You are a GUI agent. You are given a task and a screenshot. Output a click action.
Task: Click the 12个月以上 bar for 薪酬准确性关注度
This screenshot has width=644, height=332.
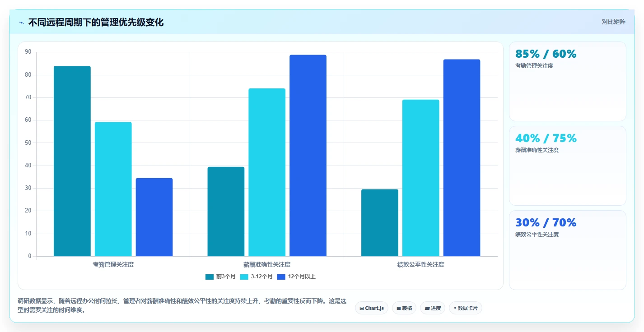pyautogui.click(x=308, y=156)
